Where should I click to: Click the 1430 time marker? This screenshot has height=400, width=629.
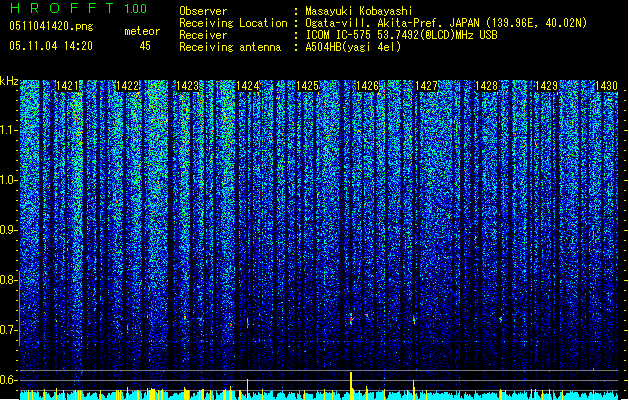[x=606, y=86]
